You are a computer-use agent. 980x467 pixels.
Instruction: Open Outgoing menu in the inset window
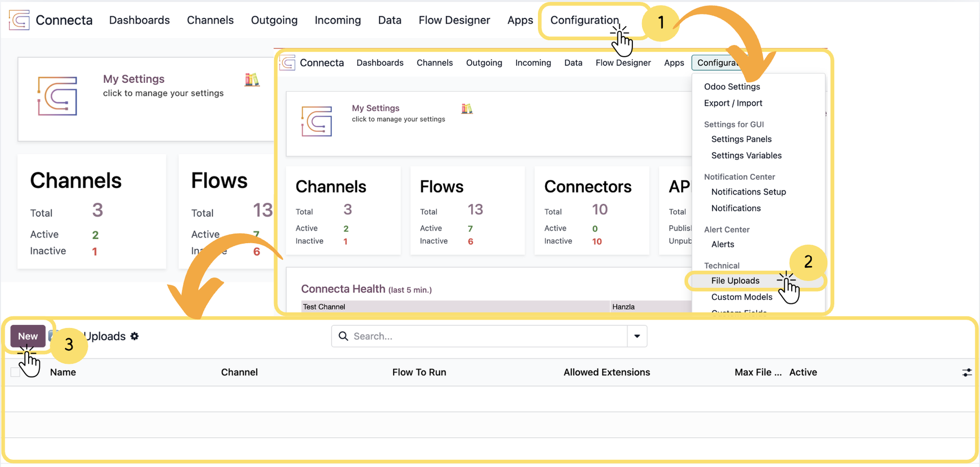coord(484,63)
